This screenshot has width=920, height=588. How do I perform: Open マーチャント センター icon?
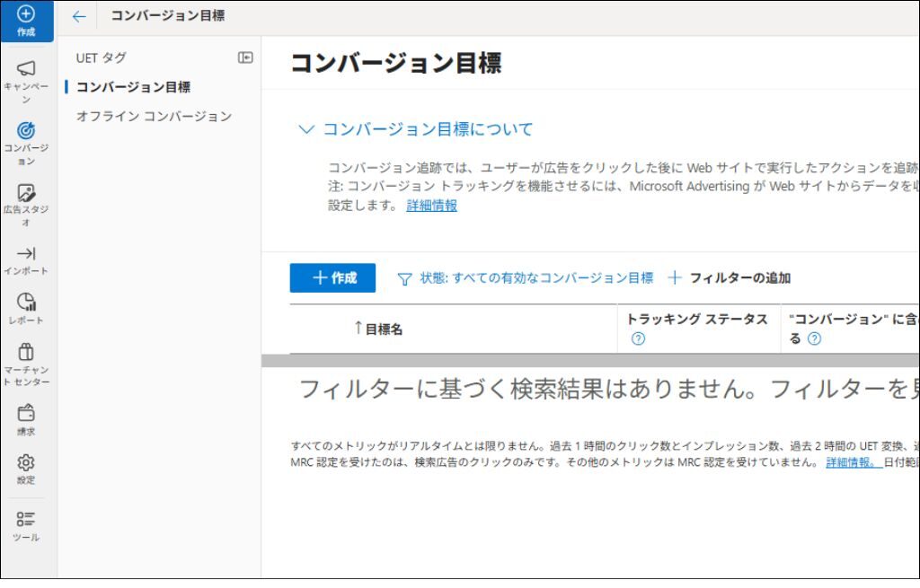point(26,351)
